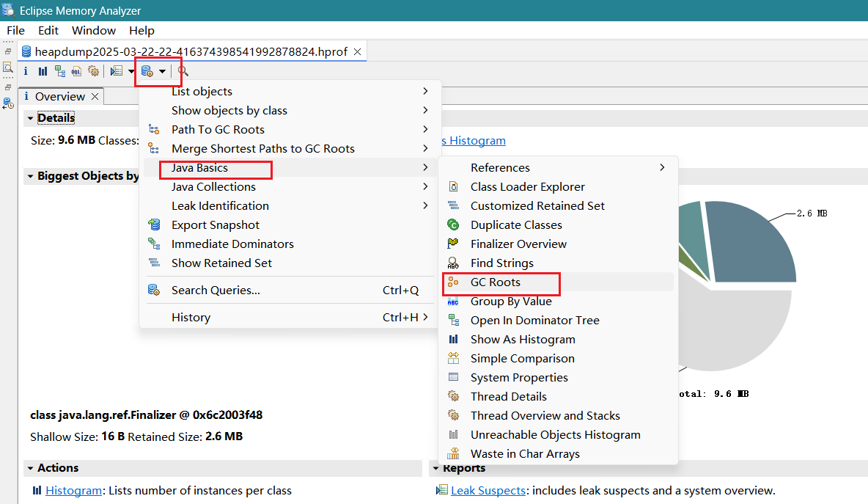The height and width of the screenshot is (504, 868).
Task: Click the Immediate Dominators icon
Action: point(154,244)
